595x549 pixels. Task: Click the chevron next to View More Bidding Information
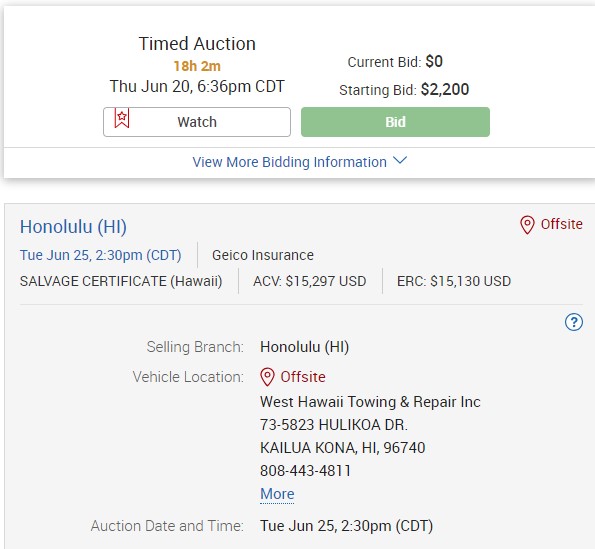pos(400,160)
